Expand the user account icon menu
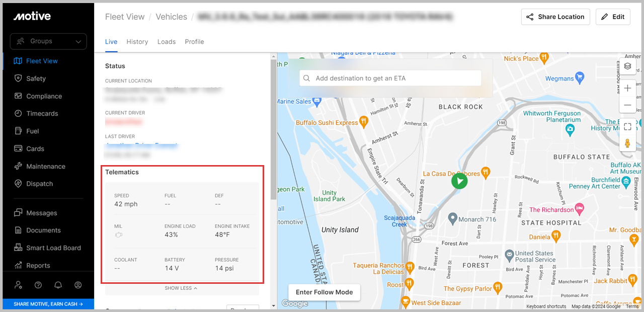The image size is (644, 312). [78, 285]
